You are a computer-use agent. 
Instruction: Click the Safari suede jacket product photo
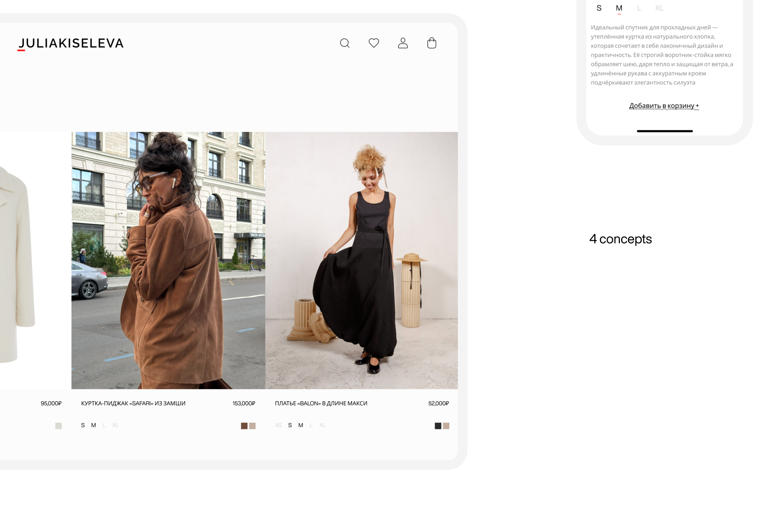point(168,261)
